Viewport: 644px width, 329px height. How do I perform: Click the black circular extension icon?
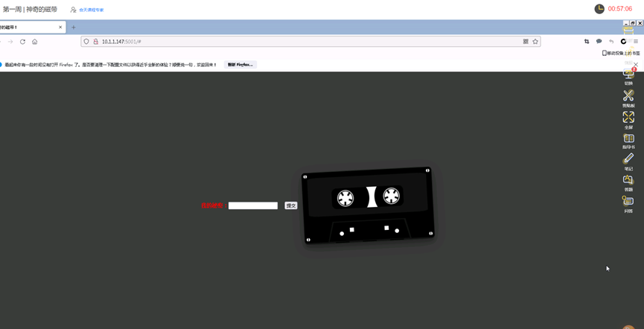623,42
